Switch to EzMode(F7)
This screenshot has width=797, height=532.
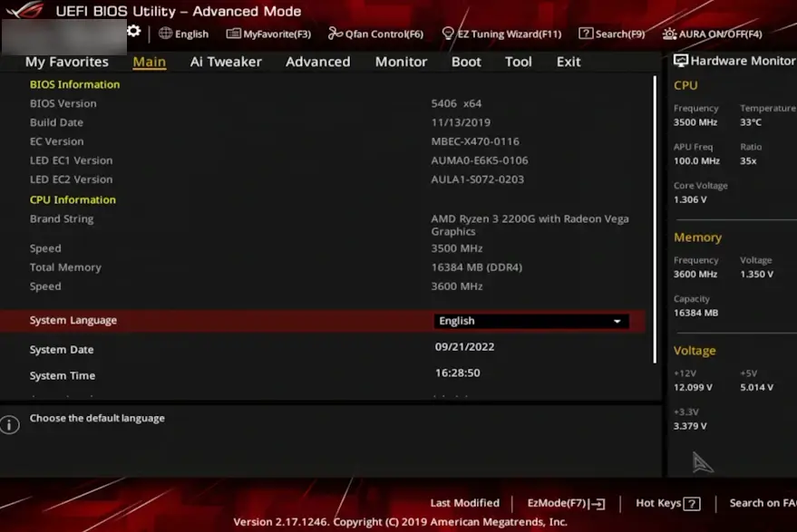pyautogui.click(x=566, y=503)
